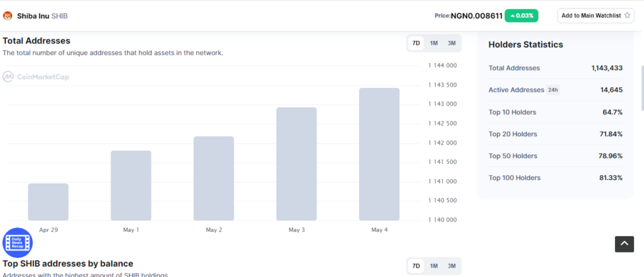Click the green 0.03% price change badge
This screenshot has width=644, height=277.
(521, 16)
